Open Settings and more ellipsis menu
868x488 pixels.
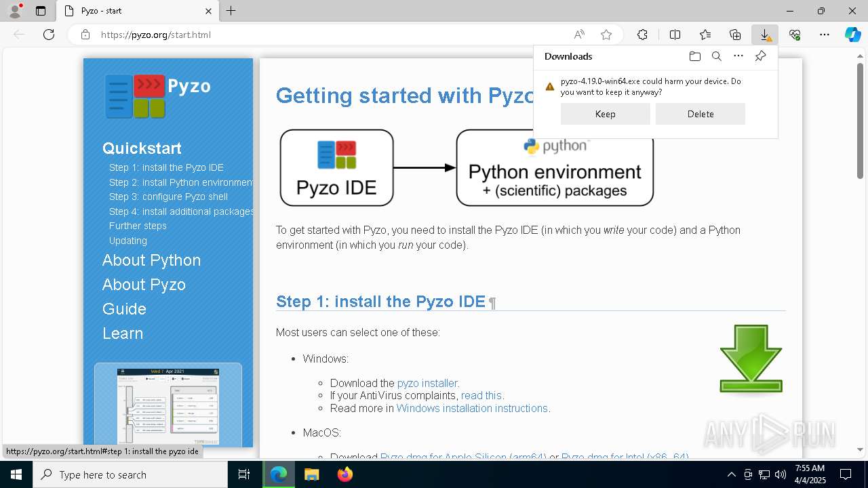point(825,35)
